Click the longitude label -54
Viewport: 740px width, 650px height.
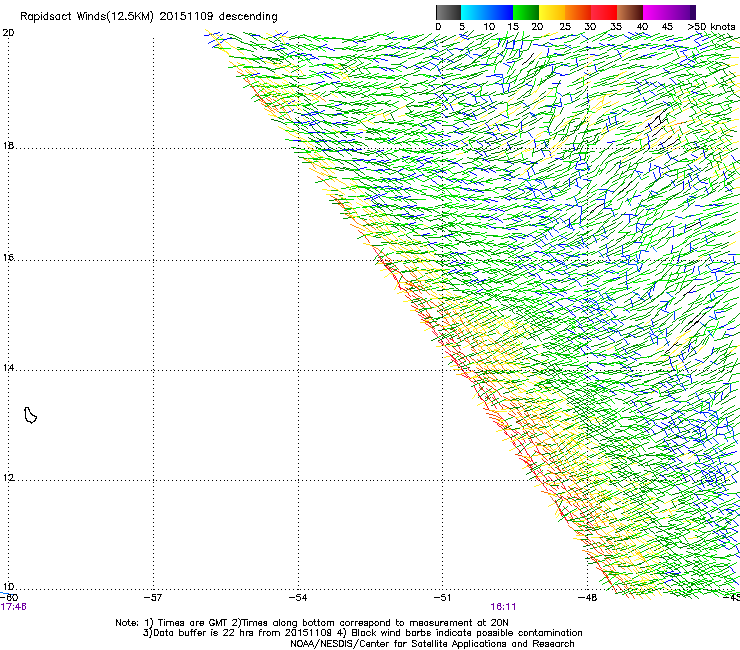coord(298,598)
